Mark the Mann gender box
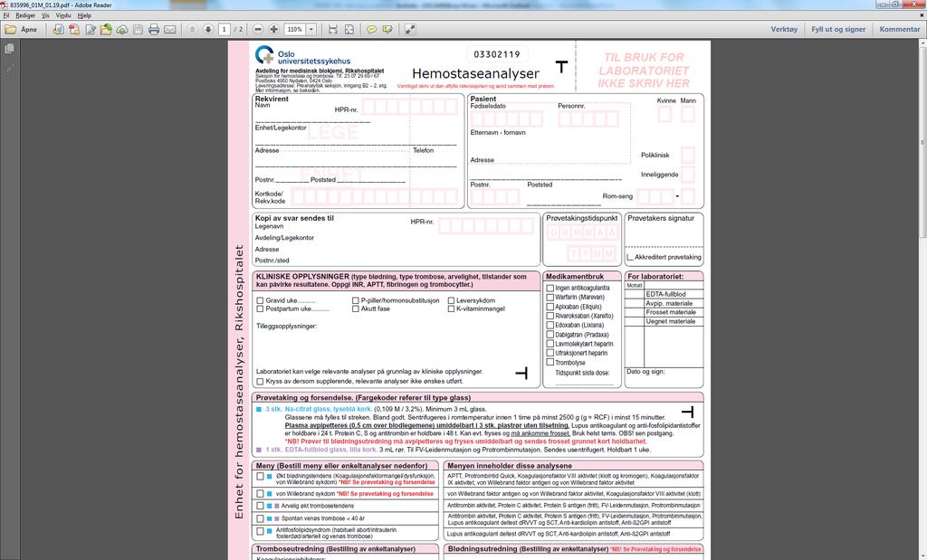 tap(688, 114)
